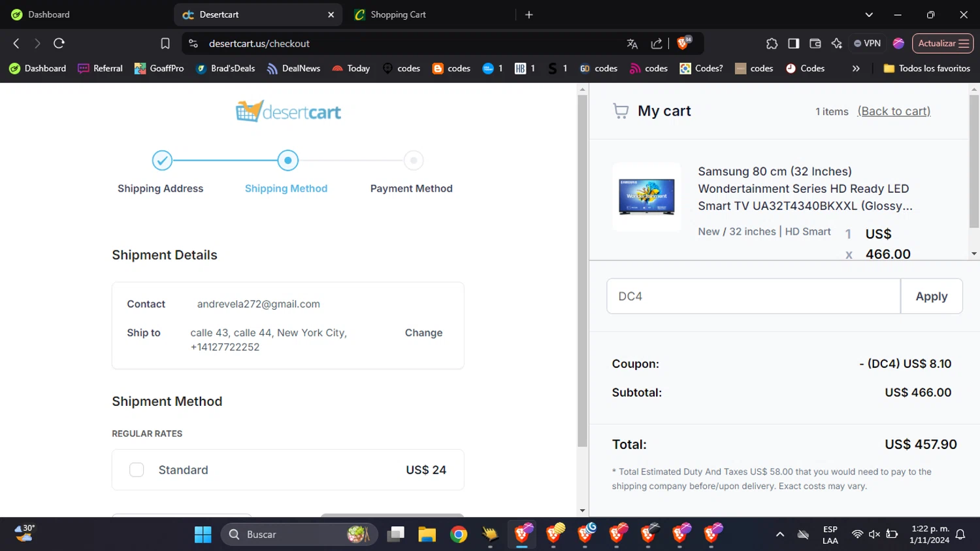980x551 pixels.
Task: Apply the coupon code
Action: click(931, 296)
